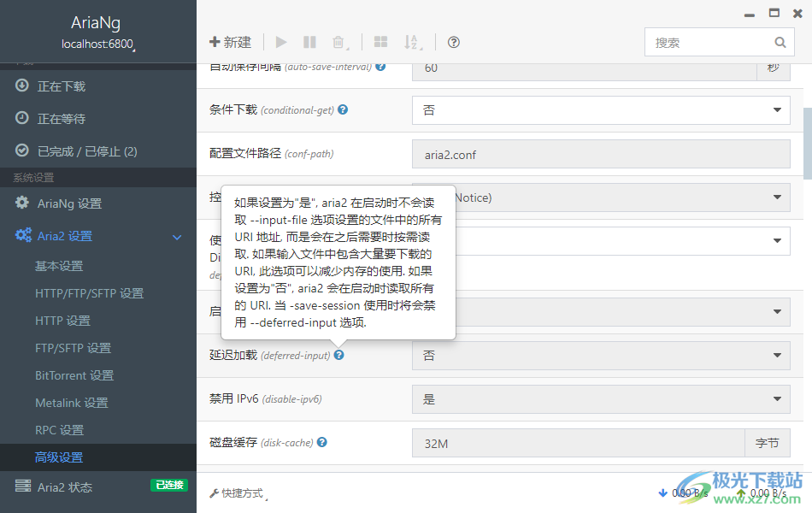Open the dropdown above 延迟加载 row
Screen dimensions: 812x513
pyautogui.click(x=622, y=311)
